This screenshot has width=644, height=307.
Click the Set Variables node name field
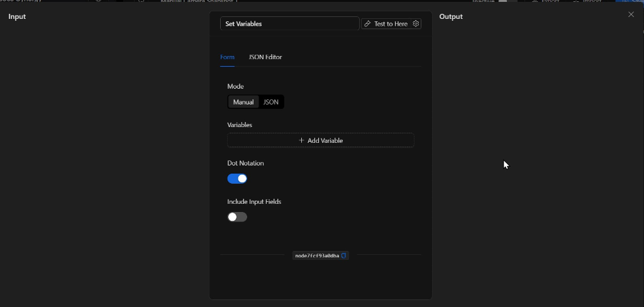(289, 24)
